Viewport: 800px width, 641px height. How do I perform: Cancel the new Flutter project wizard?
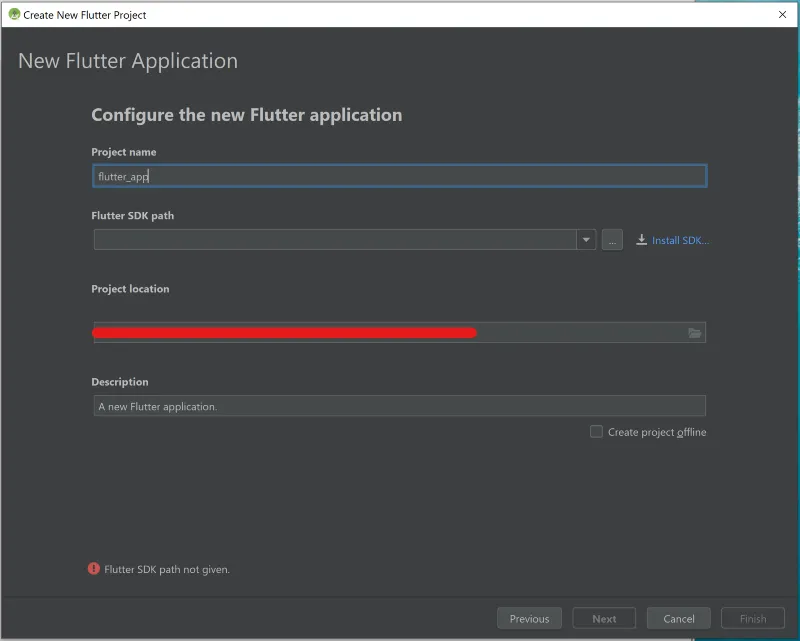point(679,619)
